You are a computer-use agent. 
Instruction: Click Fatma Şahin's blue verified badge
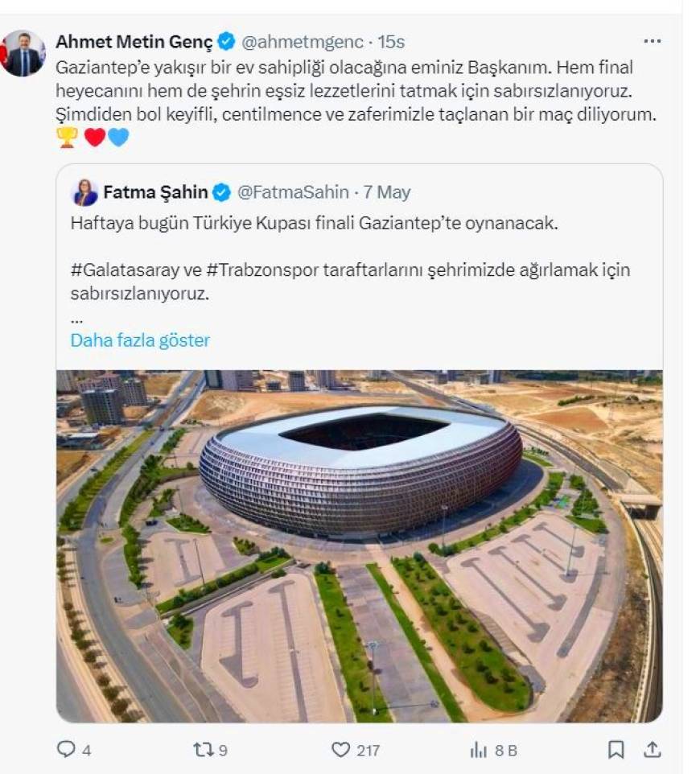coord(221,192)
